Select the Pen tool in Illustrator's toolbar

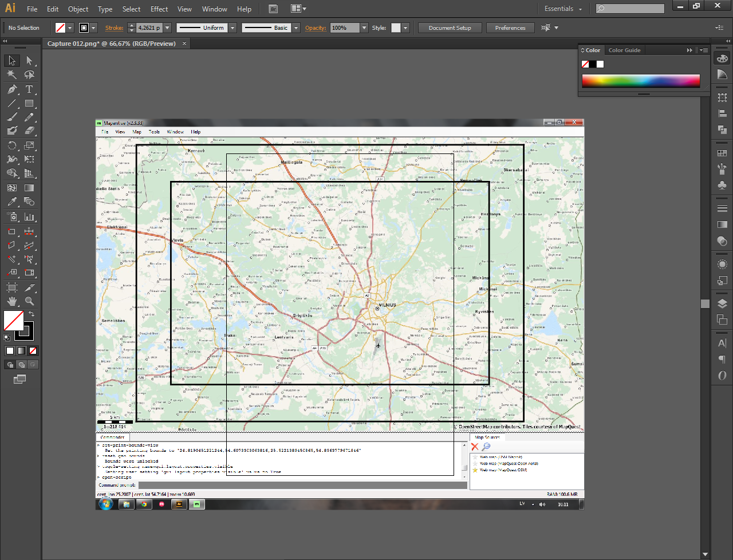click(11, 89)
